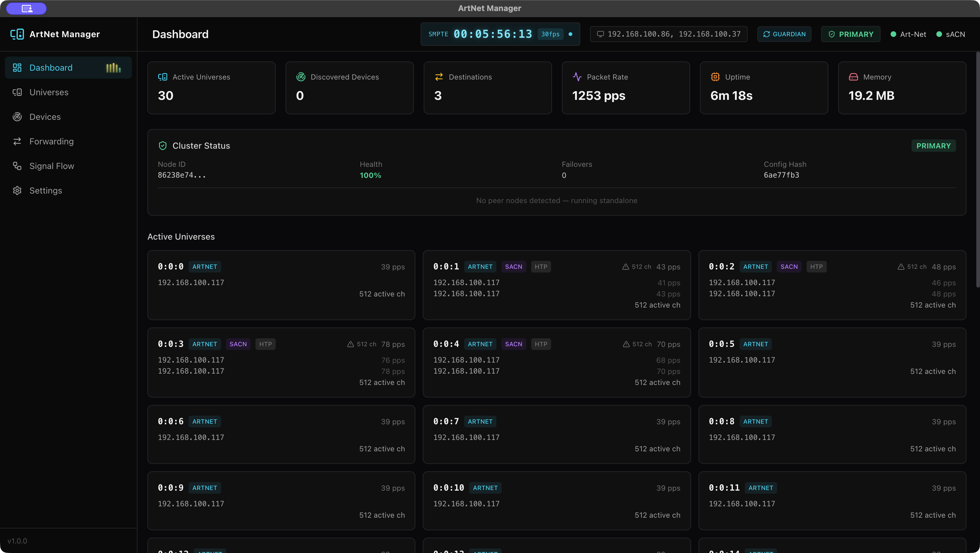
Task: Click the warning triangle on universe 0:0:3
Action: pyautogui.click(x=350, y=344)
